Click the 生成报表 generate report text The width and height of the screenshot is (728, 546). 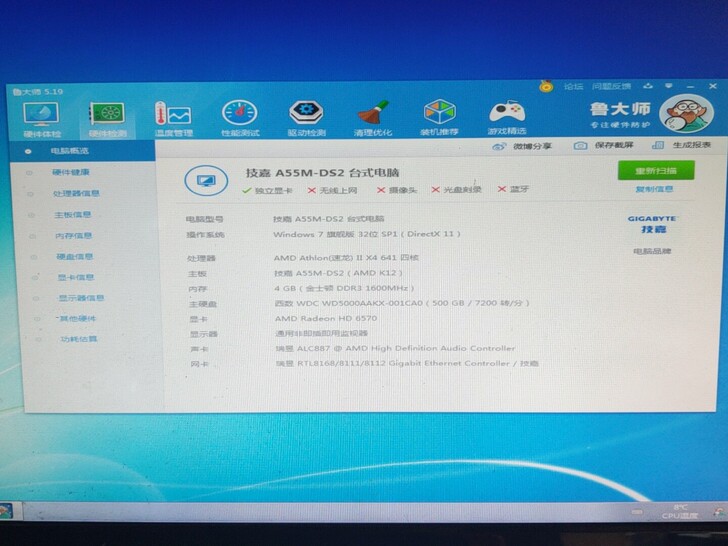tap(692, 145)
